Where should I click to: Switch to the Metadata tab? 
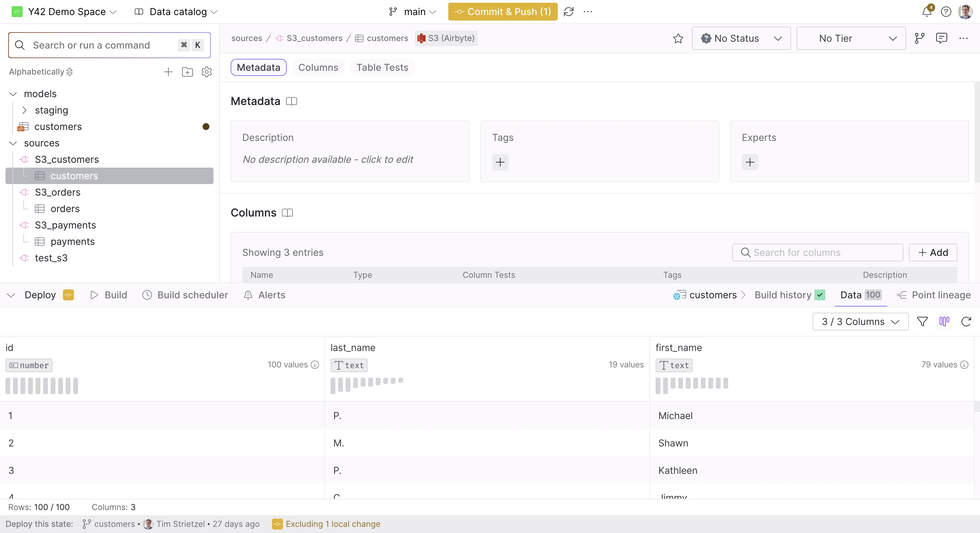[258, 68]
